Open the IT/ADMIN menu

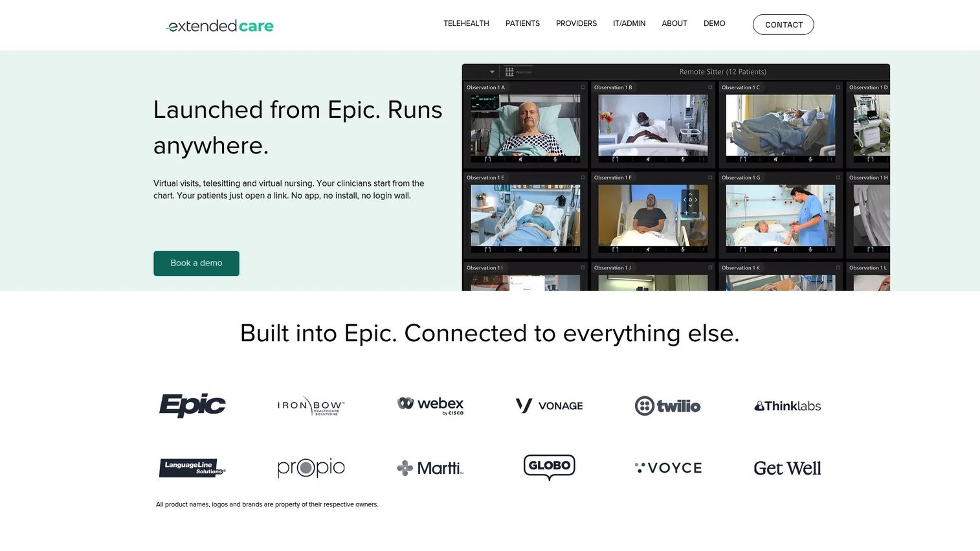tap(629, 23)
